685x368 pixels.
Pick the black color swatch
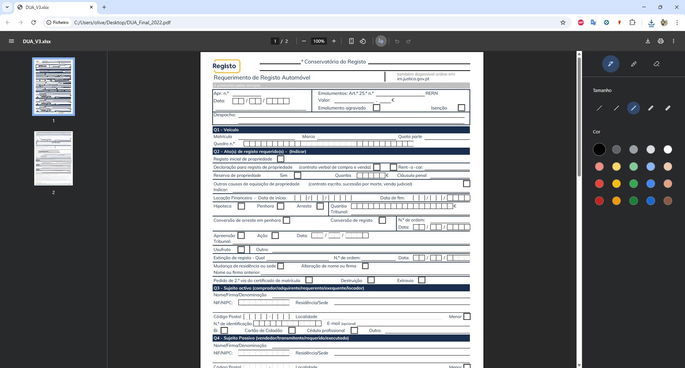[599, 149]
